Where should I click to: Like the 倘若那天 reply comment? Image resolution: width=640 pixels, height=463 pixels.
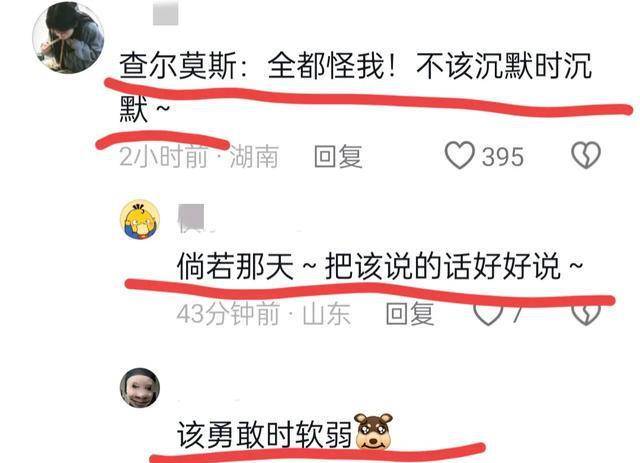pos(488,314)
